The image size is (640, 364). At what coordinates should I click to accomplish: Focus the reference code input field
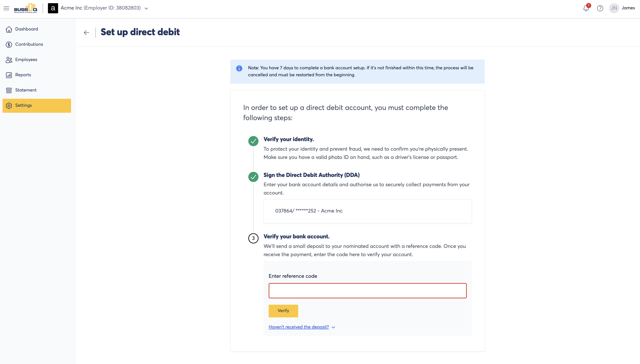point(368,290)
